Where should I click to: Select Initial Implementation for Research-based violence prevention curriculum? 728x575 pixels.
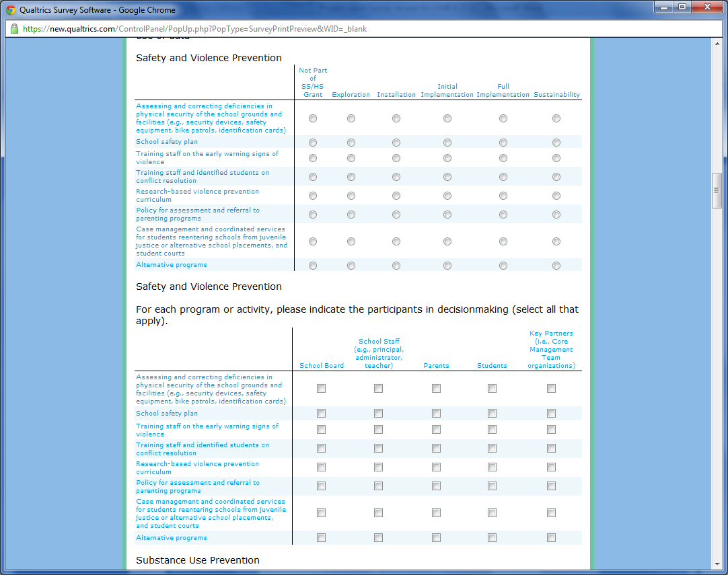tap(447, 196)
